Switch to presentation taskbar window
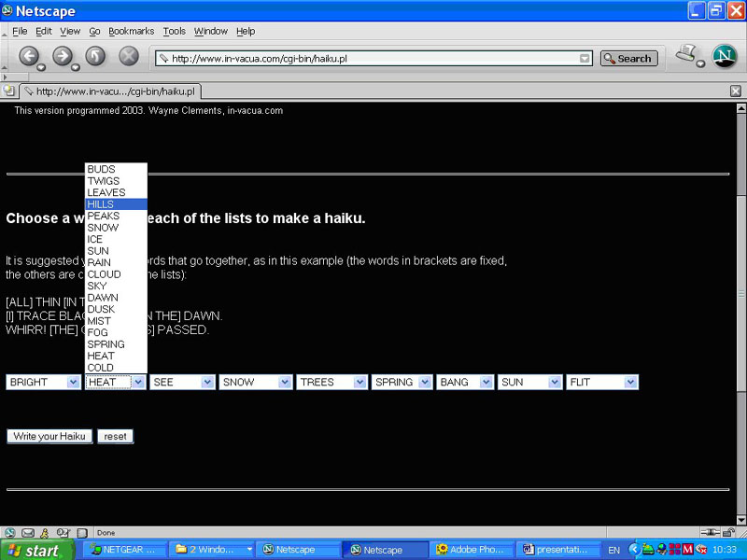This screenshot has height=560, width=747. (x=557, y=550)
